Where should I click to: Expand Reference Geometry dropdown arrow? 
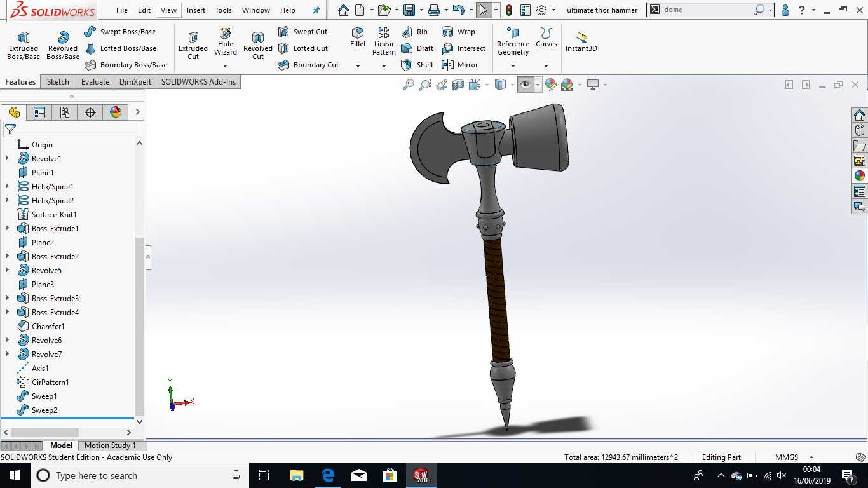(x=513, y=66)
